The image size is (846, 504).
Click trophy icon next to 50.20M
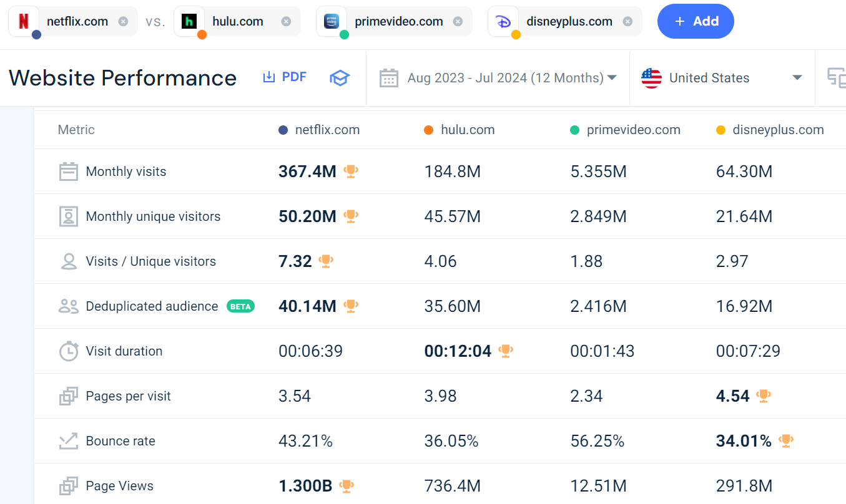(x=350, y=216)
